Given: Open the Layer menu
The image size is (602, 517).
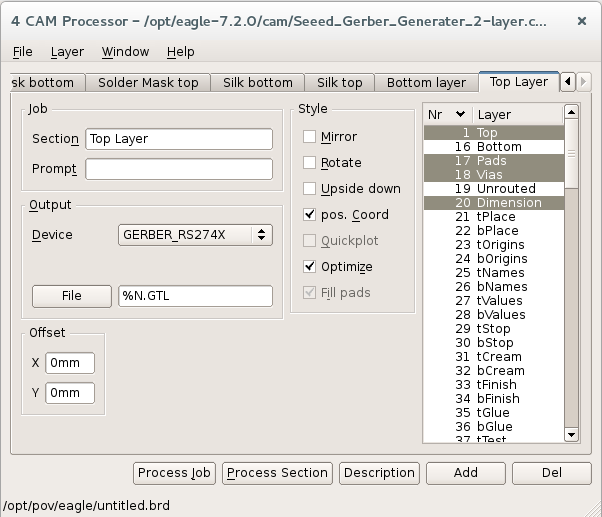Looking at the screenshot, I should [67, 51].
